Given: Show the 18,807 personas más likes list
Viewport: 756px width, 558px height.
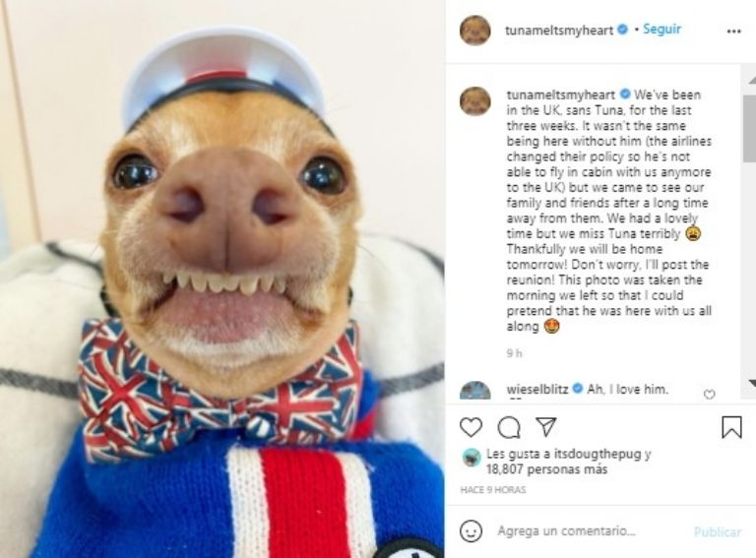Looking at the screenshot, I should pyautogui.click(x=546, y=468).
